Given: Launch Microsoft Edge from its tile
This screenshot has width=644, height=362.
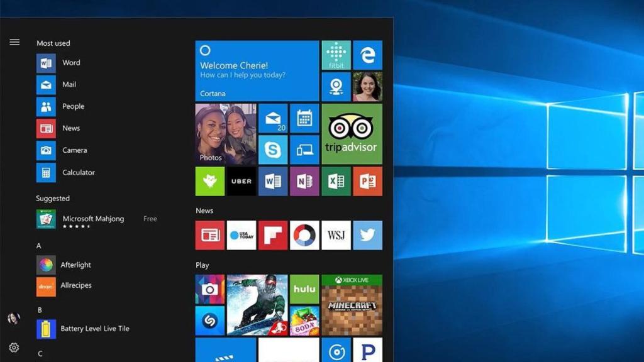Looking at the screenshot, I should coord(367,55).
